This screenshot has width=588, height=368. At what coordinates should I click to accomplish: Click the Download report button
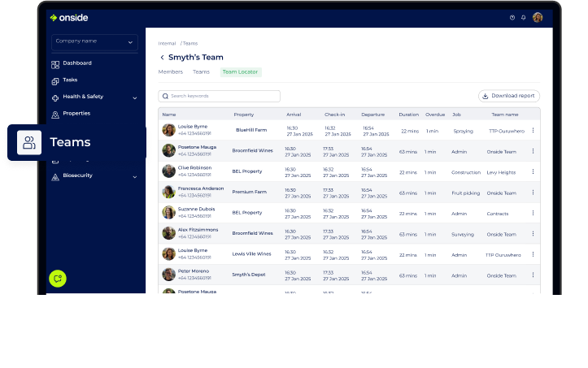tap(508, 96)
